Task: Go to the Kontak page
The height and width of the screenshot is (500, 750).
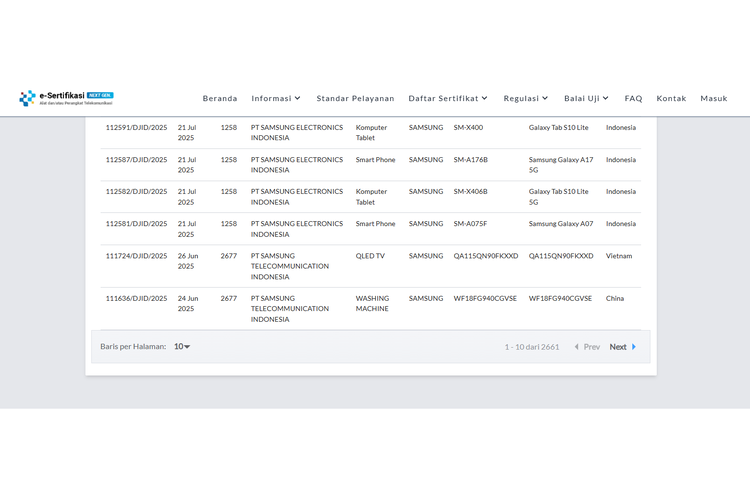Action: (671, 98)
